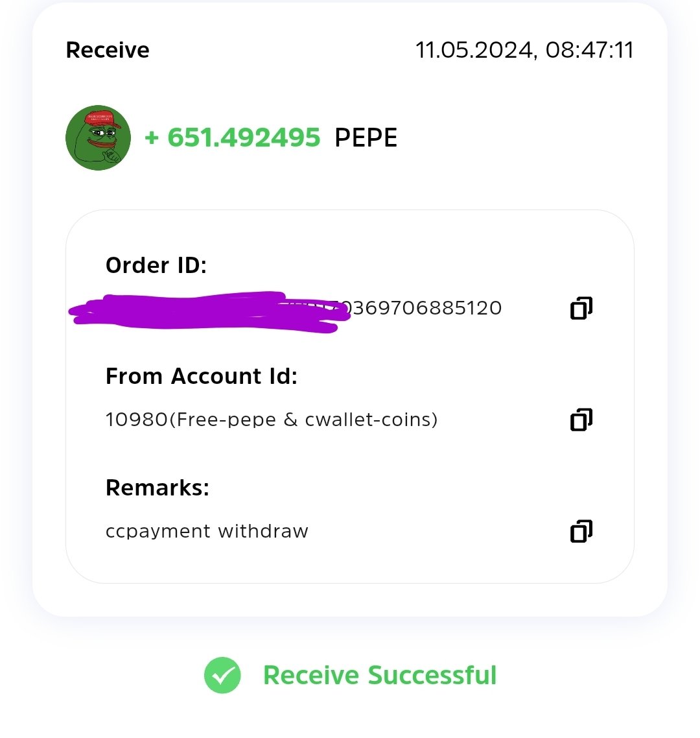Click the From Account Id label

coord(202,376)
